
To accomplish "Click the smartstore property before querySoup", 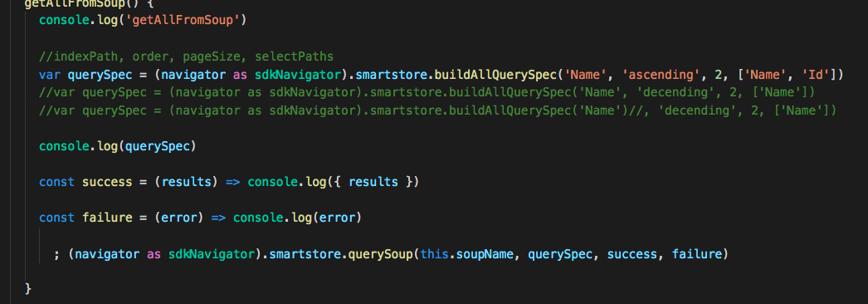I will (315, 254).
